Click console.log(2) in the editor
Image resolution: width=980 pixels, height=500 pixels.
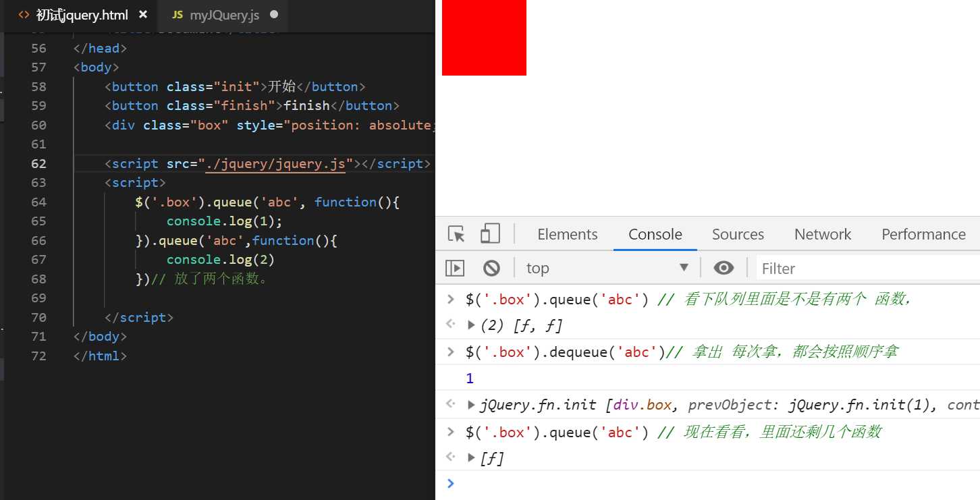coord(221,259)
